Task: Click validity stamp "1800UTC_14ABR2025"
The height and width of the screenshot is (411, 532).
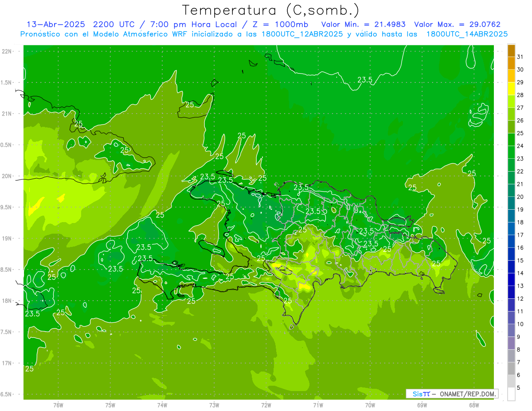Action: (x=467, y=34)
